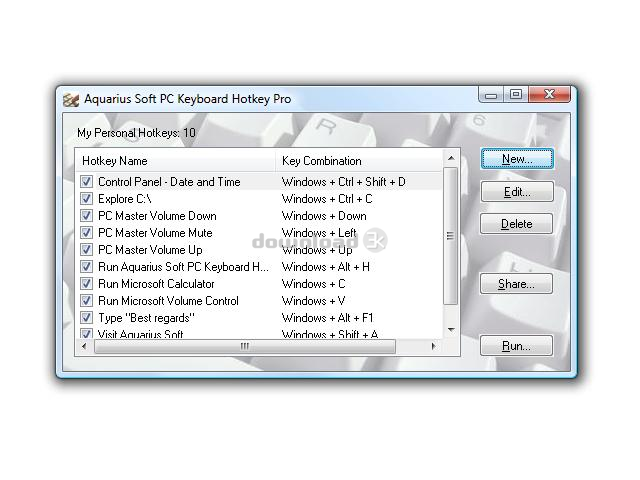Click Windows + Down key combination
This screenshot has width=640, height=480.
(324, 216)
